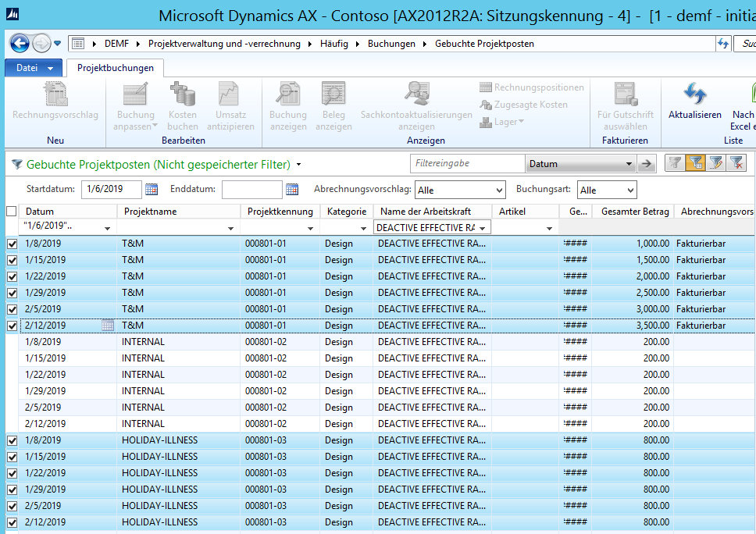Viewport: 756px width, 534px height.
Task: Select the 1/15/2019 INTERNAL row
Action: (143, 358)
